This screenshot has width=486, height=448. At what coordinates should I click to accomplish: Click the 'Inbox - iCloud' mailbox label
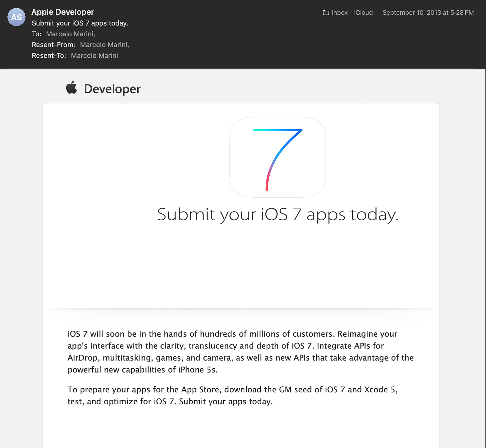coord(352,13)
